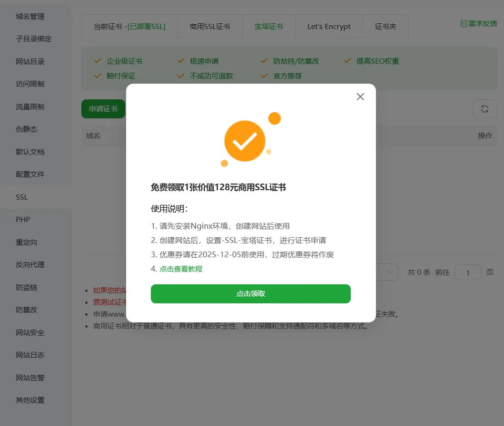
Task: Open the 证书夹 tab
Action: [385, 26]
